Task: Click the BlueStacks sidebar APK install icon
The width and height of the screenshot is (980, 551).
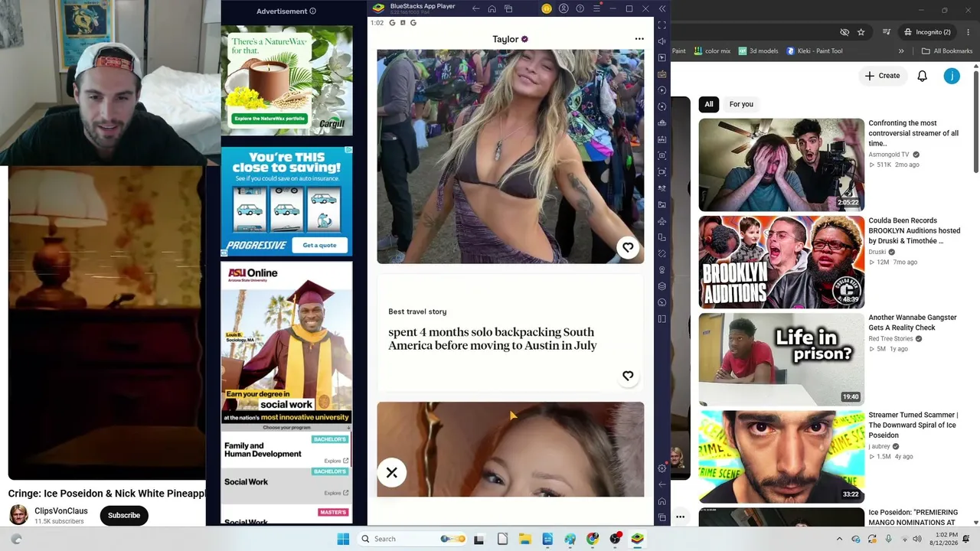Action: [x=662, y=139]
